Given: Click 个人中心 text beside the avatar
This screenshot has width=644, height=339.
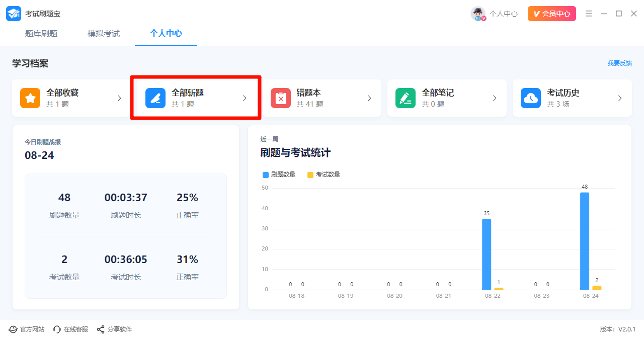Looking at the screenshot, I should click(x=504, y=14).
